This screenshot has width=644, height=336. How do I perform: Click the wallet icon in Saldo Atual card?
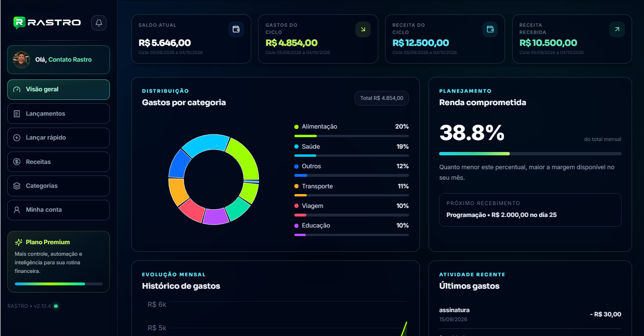click(x=236, y=29)
